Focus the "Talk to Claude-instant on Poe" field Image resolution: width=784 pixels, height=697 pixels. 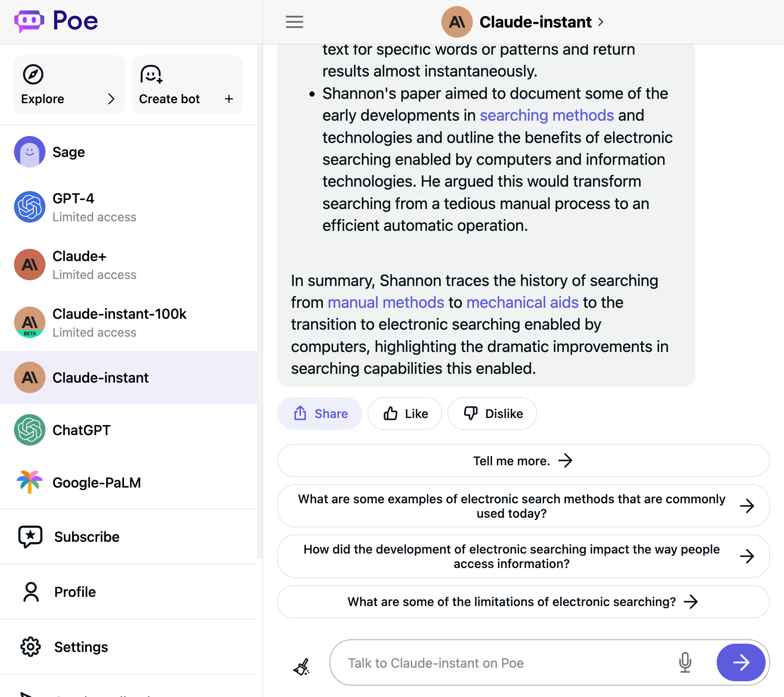(503, 663)
